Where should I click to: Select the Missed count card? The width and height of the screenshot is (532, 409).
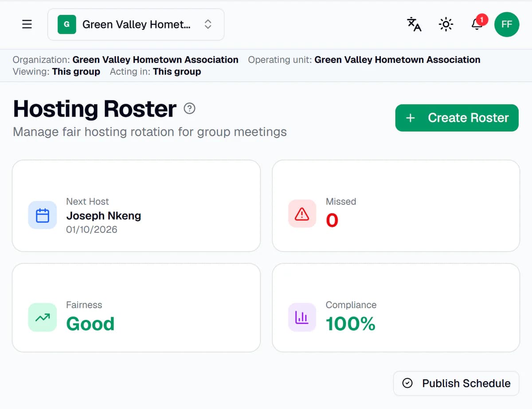tap(396, 206)
